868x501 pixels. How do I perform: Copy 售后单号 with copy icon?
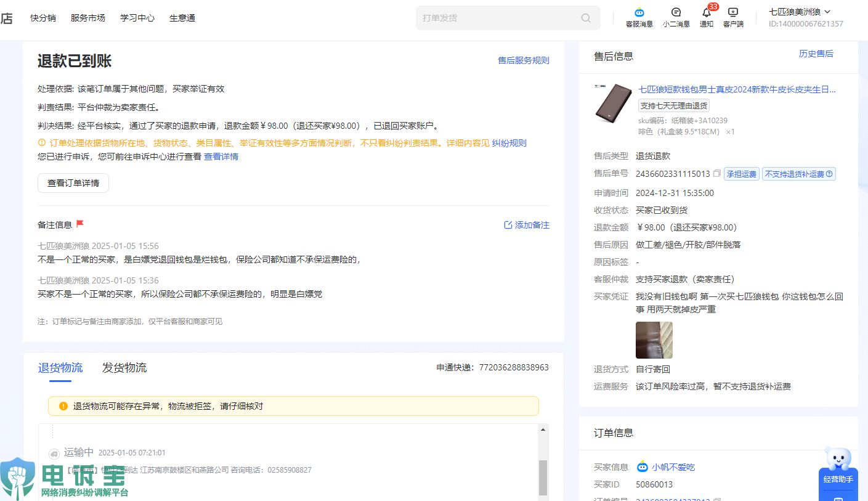tap(717, 174)
